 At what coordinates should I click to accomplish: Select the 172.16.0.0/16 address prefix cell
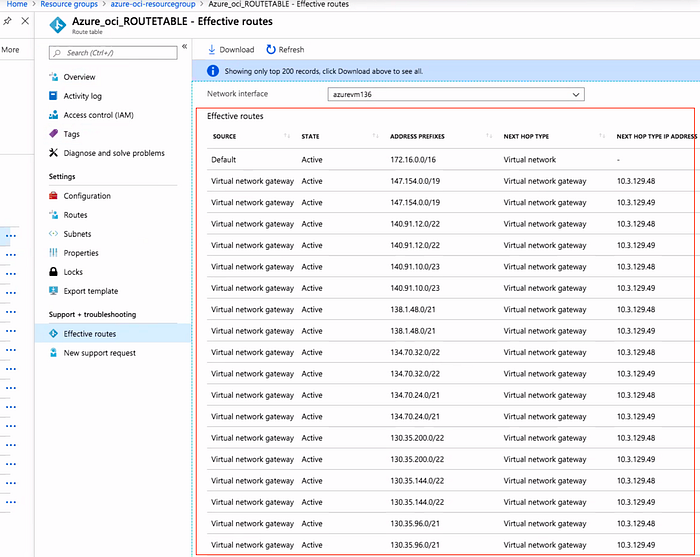(x=413, y=160)
